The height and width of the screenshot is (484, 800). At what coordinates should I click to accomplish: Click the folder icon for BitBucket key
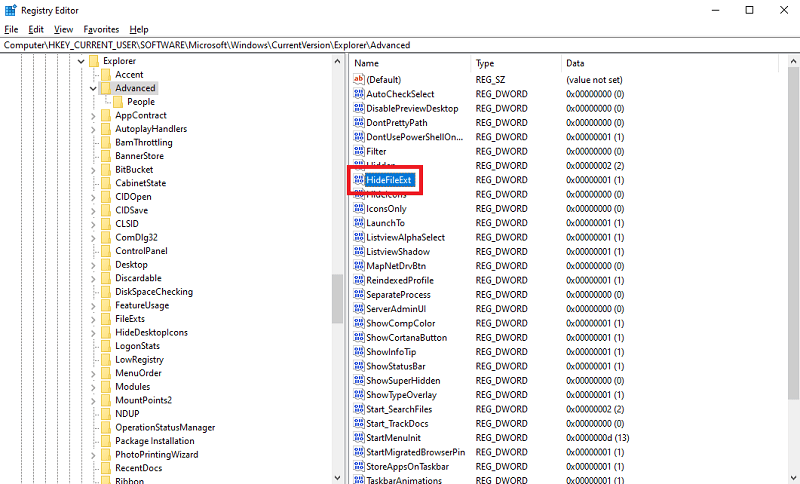106,170
